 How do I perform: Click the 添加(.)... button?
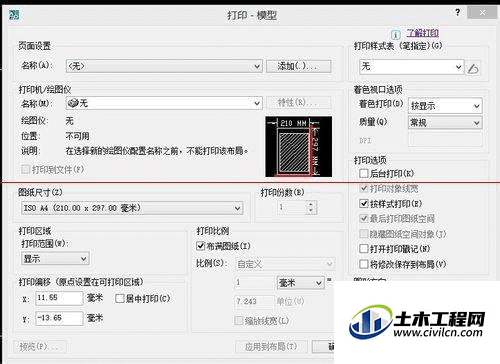tap(298, 66)
